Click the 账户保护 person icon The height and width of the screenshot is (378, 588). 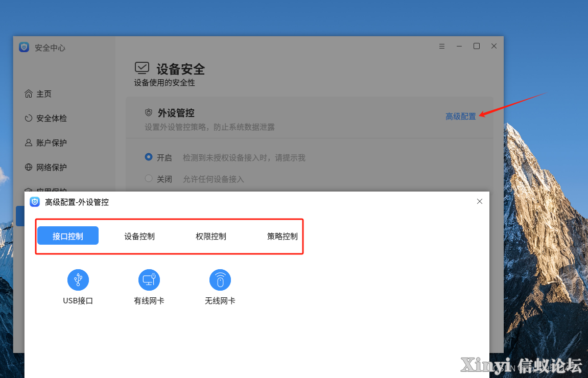(x=29, y=143)
